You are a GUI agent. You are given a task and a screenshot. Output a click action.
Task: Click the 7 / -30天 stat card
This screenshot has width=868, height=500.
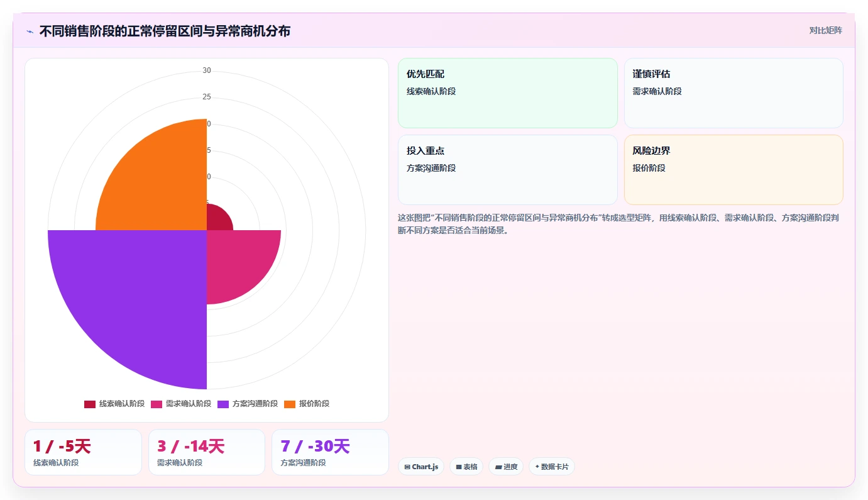pos(330,452)
